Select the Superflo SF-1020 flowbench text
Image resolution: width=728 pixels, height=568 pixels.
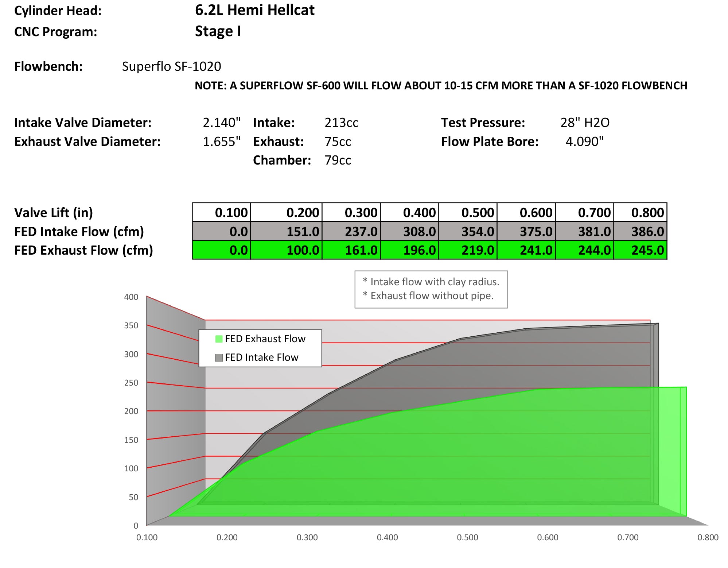point(171,66)
